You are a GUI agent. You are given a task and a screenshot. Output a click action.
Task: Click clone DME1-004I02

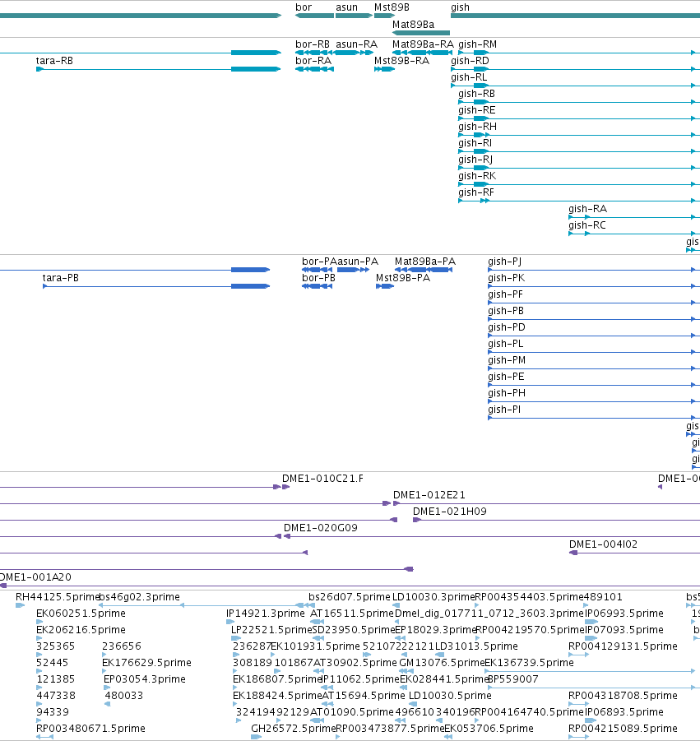603,545
